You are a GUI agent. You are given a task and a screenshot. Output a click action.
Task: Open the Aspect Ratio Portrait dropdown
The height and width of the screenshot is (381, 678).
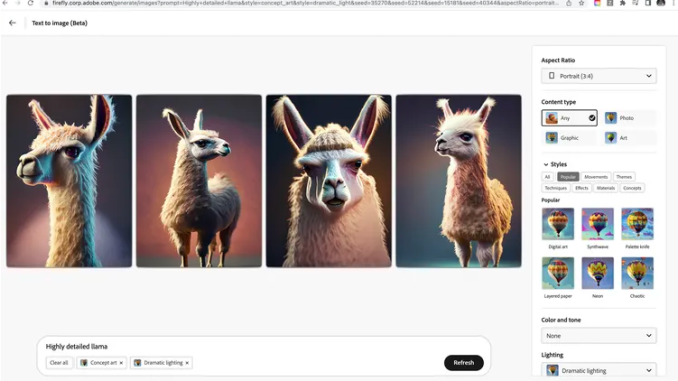point(599,76)
